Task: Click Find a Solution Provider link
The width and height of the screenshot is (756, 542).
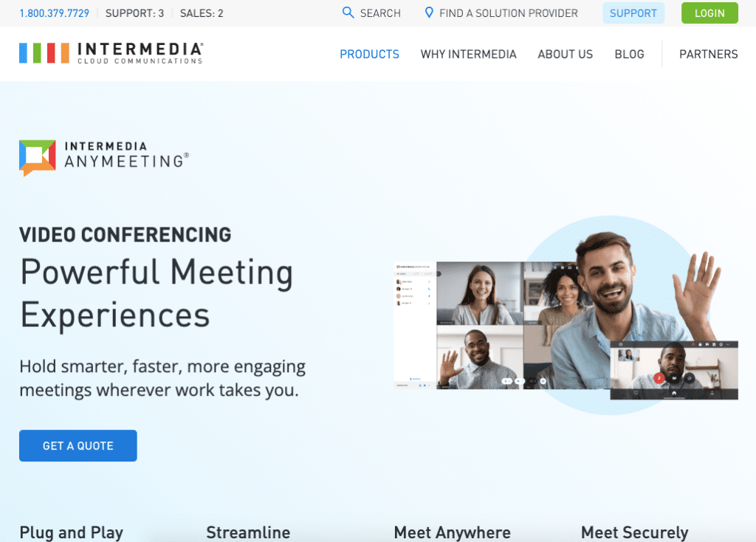Action: (x=508, y=13)
